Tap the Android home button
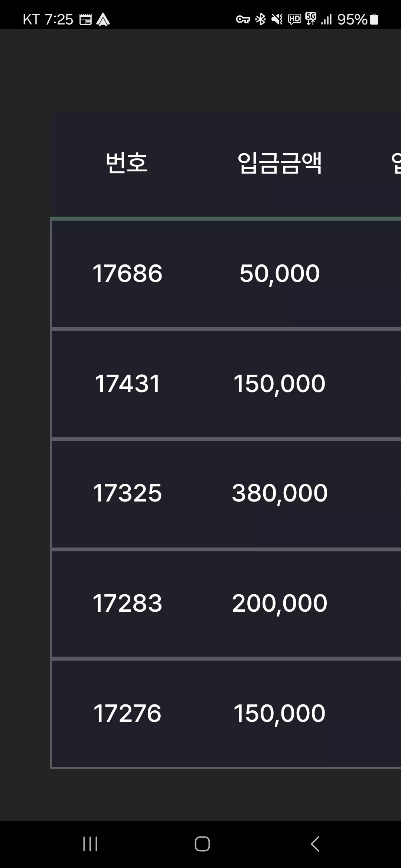 (x=202, y=844)
